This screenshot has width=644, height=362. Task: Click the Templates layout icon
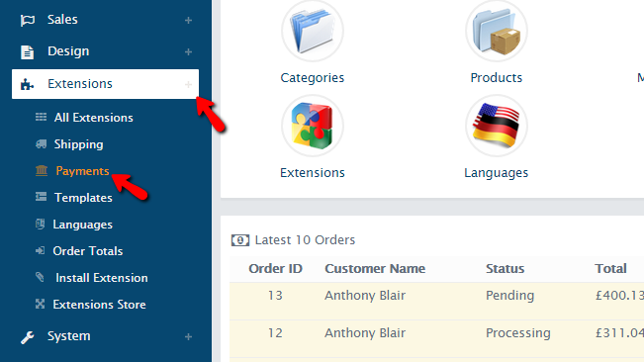coord(41,197)
